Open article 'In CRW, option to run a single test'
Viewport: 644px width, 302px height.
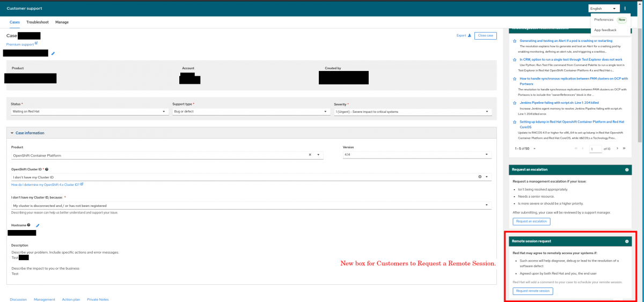pyautogui.click(x=571, y=60)
